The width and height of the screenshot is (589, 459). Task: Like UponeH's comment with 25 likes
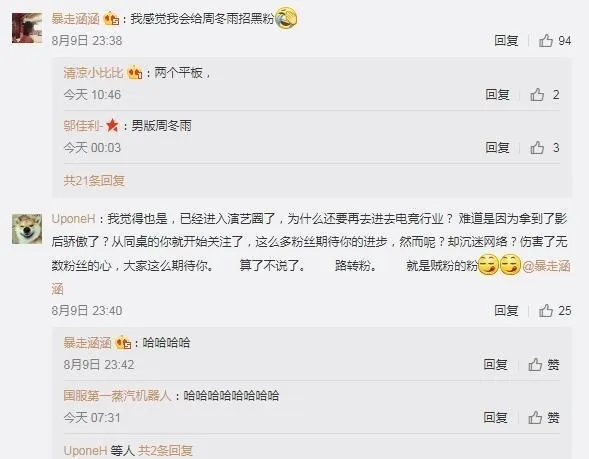coord(554,311)
